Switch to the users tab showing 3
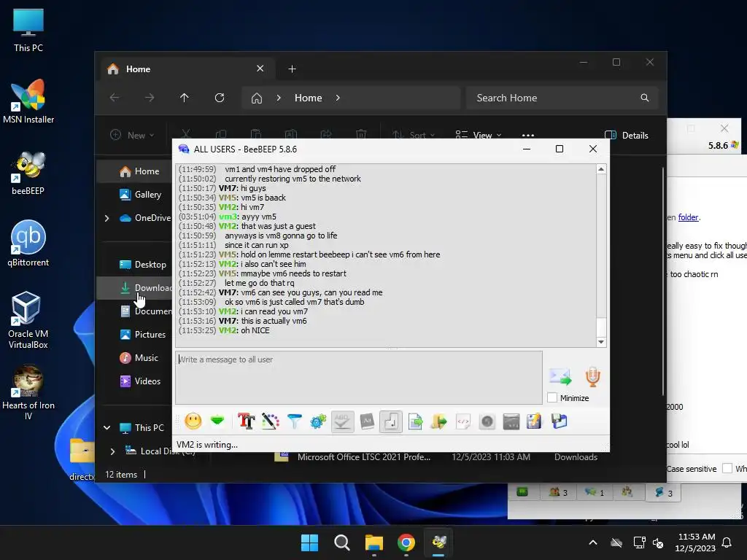The width and height of the screenshot is (747, 560). click(x=558, y=492)
